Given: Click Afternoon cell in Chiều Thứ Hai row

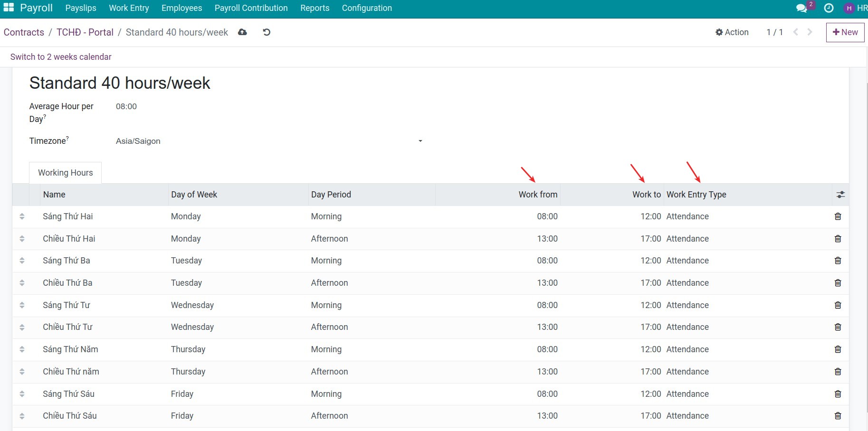Looking at the screenshot, I should point(330,239).
